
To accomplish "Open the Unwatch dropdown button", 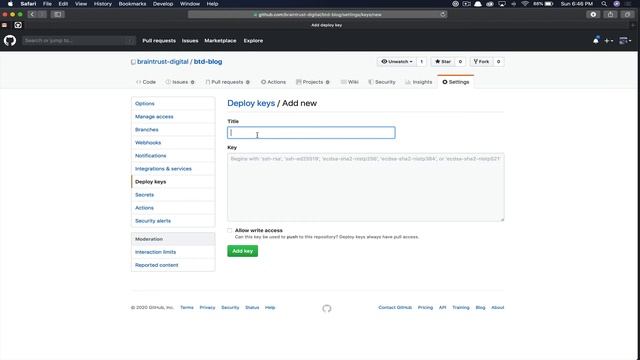I will [397, 62].
